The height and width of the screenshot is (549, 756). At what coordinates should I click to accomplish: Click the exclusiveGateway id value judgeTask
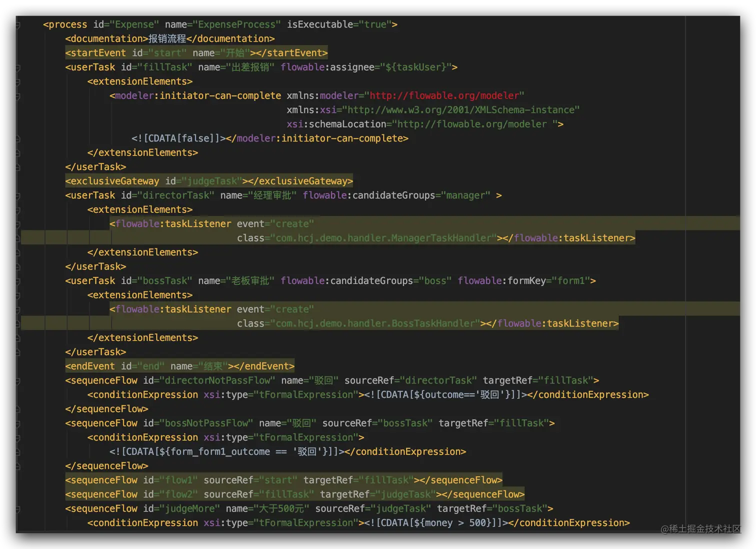point(212,181)
